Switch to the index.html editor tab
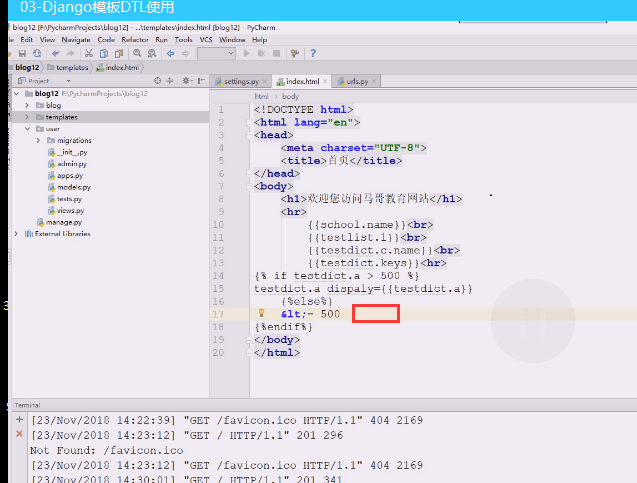This screenshot has height=483, width=637. pos(303,82)
